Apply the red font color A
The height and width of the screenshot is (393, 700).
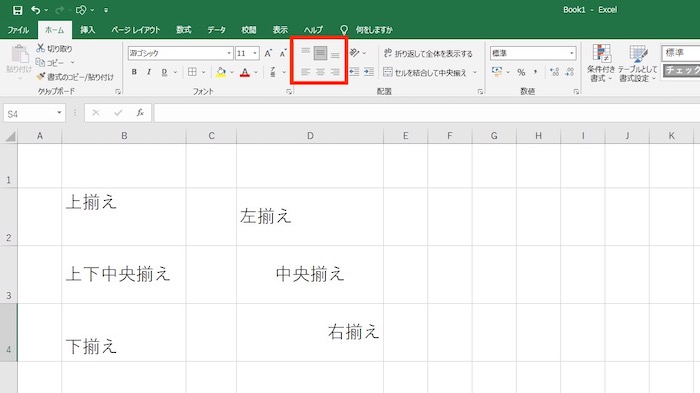pos(245,72)
